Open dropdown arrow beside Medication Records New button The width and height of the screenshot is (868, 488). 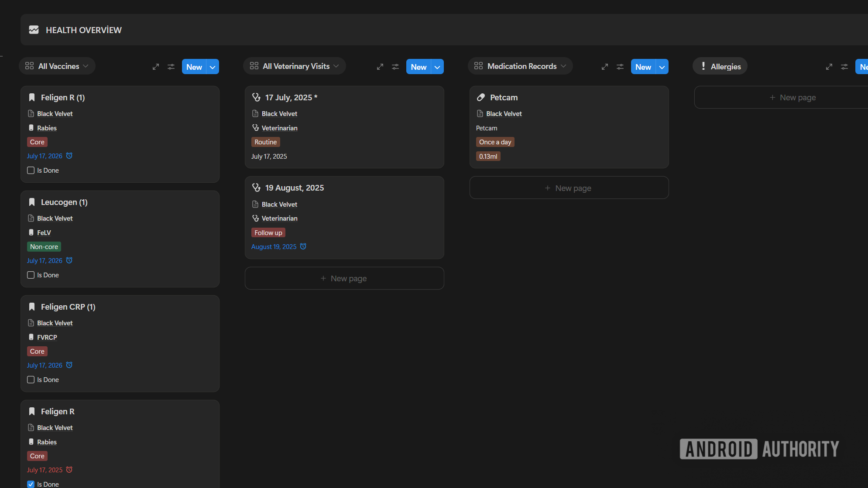coord(662,67)
